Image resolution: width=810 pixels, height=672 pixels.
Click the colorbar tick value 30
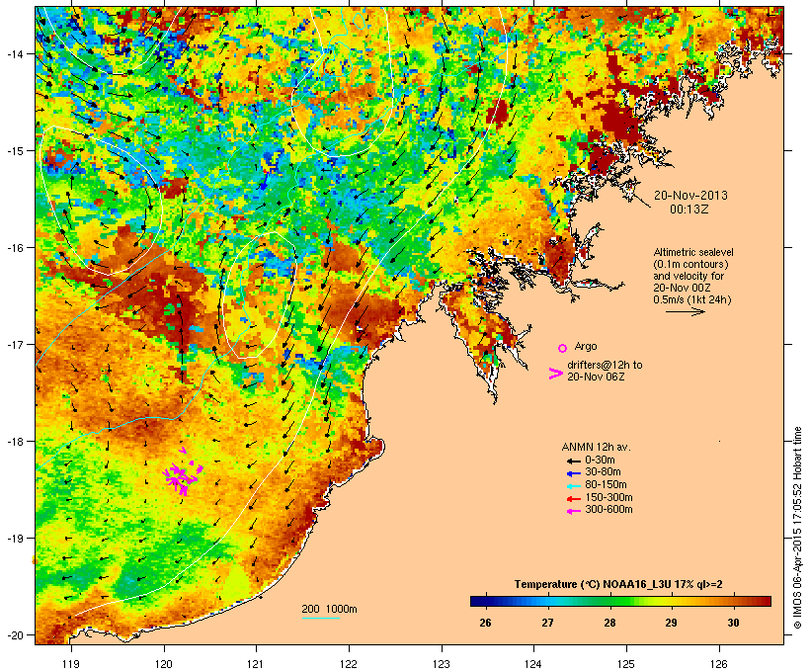(x=733, y=623)
